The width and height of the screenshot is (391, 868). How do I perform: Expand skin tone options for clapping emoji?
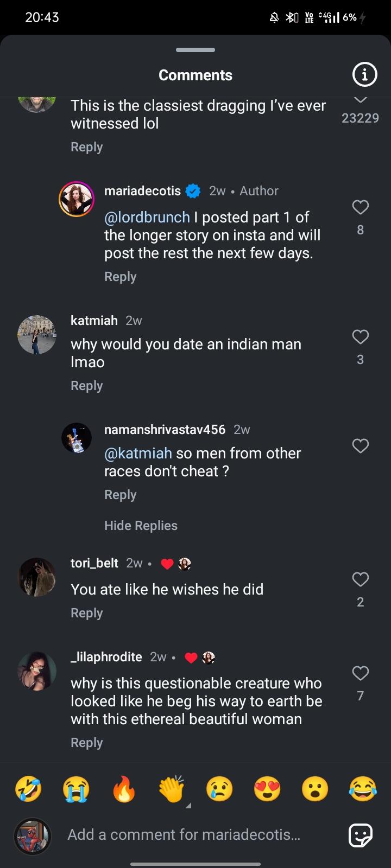tap(188, 806)
